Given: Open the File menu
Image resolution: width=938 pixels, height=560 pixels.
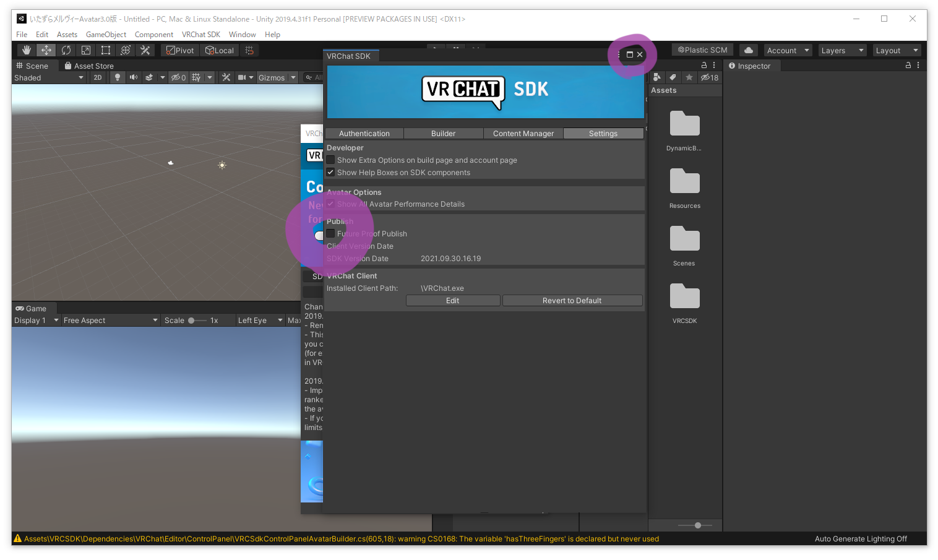Looking at the screenshot, I should tap(22, 35).
